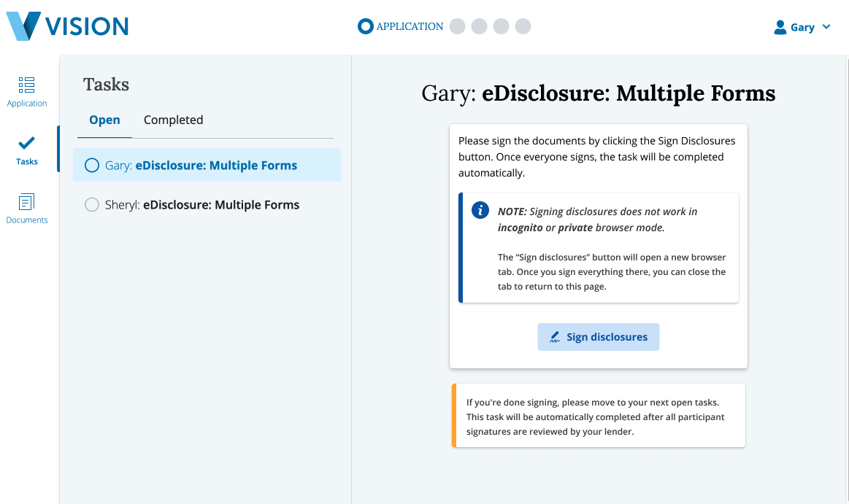Viewport: 849px width, 504px height.
Task: Select the Tasks checkmark icon in sidebar
Action: tap(27, 143)
